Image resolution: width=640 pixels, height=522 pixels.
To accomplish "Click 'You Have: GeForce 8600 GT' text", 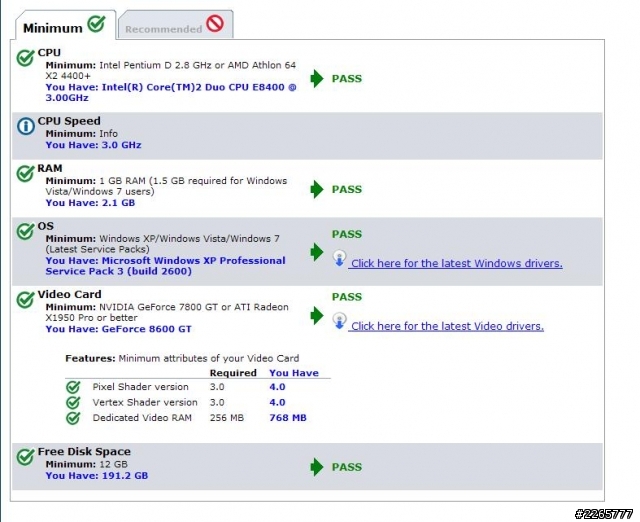I will (x=118, y=329).
